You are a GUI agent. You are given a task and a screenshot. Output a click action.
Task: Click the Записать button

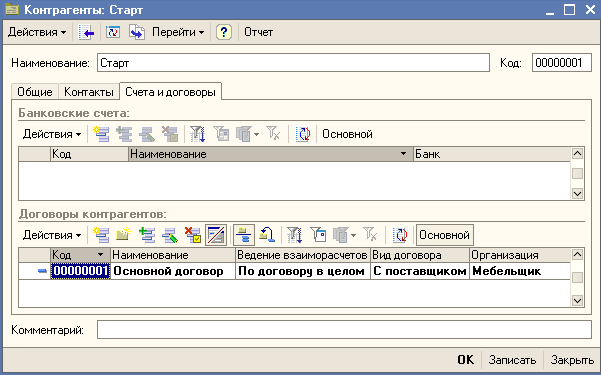click(x=512, y=360)
